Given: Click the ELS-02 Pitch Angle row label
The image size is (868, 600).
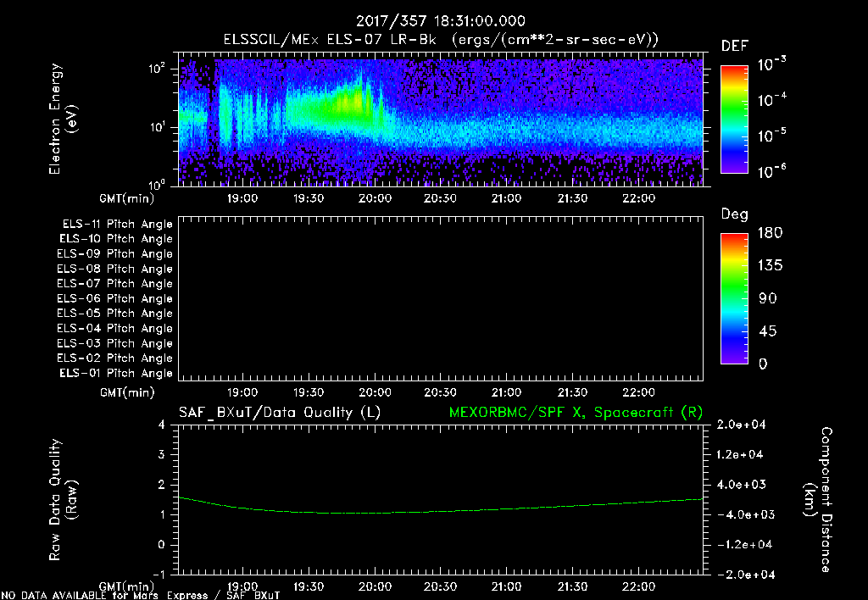Looking at the screenshot, I should pos(115,358).
